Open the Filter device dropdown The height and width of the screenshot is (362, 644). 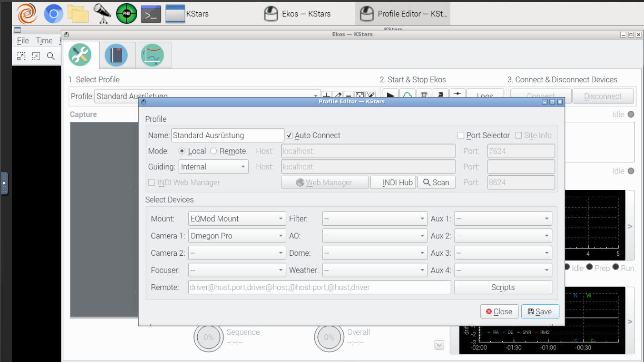click(374, 218)
